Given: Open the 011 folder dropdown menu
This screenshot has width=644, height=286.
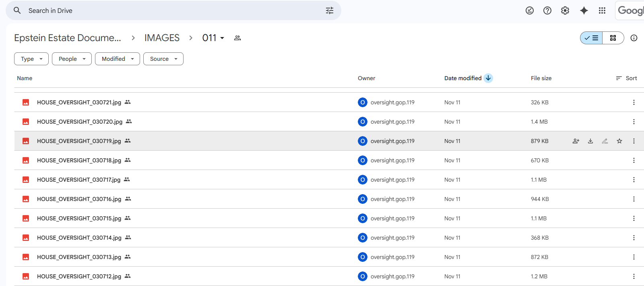Looking at the screenshot, I should coord(213,38).
